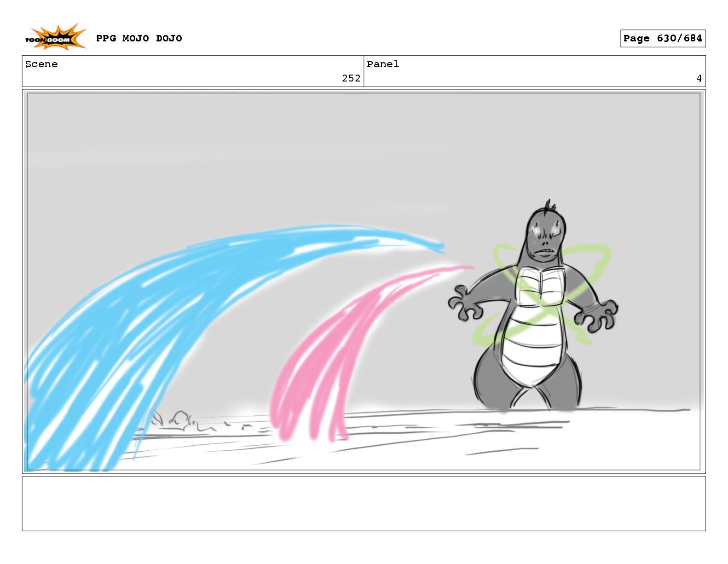Click the 'Page 630/684' page number box
The image size is (728, 564).
pyautogui.click(x=663, y=39)
